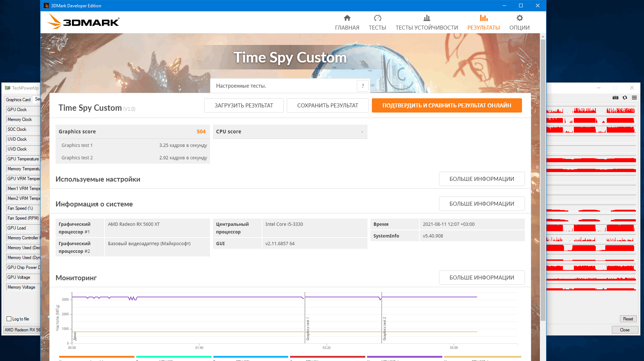Viewport: 644px width, 361px height.
Task: Open GPU Load sensor dropdown in GPU-Z
Action: tap(23, 228)
